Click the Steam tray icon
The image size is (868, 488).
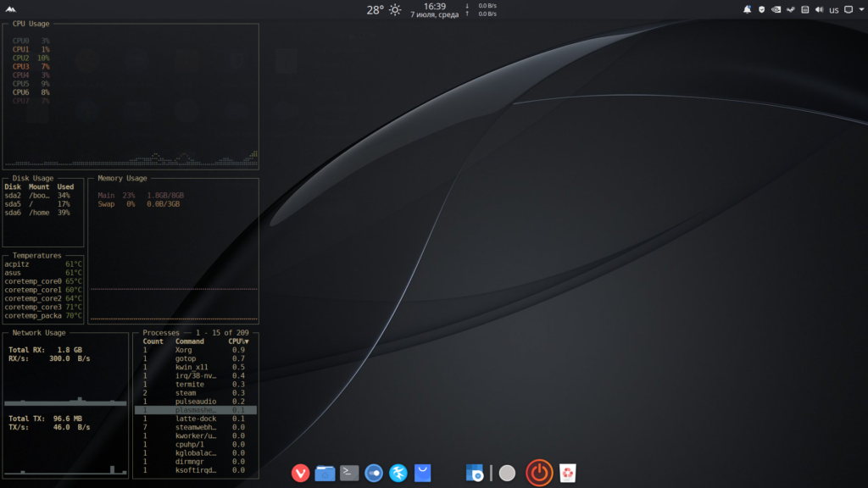tap(791, 9)
